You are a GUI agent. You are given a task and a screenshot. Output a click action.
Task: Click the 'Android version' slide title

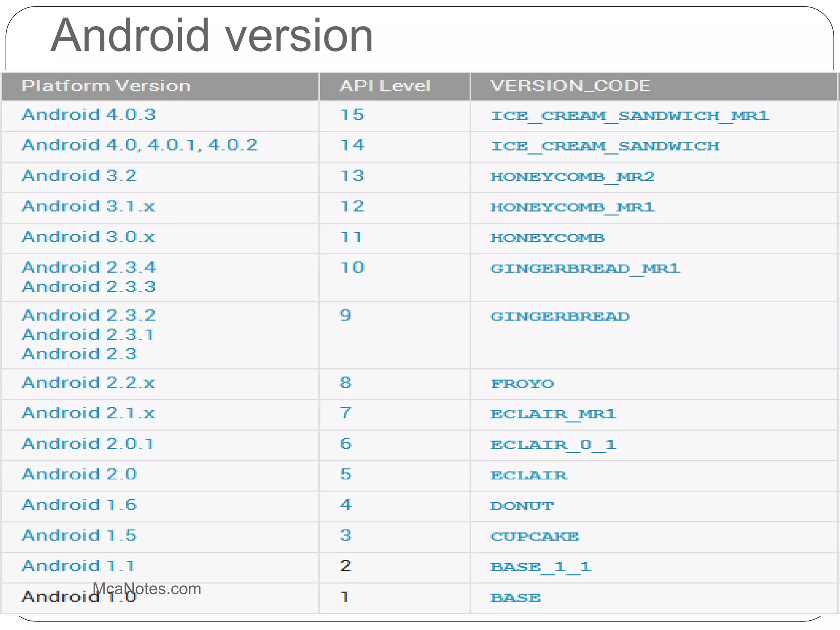point(212,35)
